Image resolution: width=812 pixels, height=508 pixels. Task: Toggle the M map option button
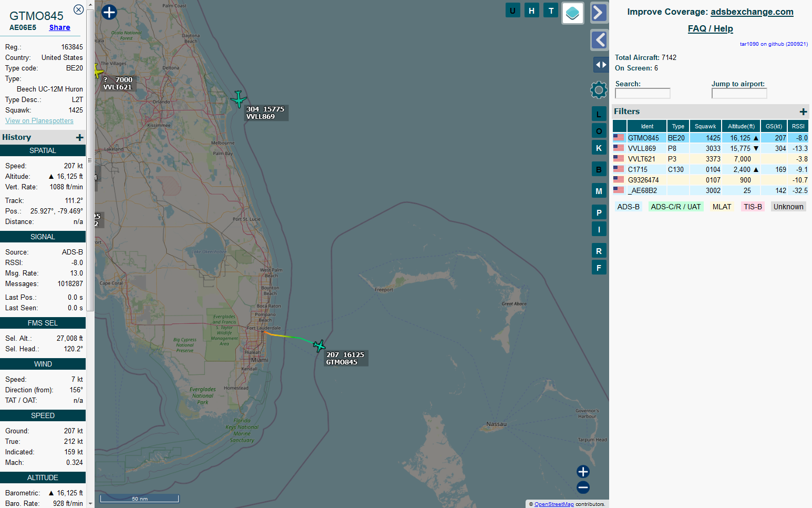599,191
